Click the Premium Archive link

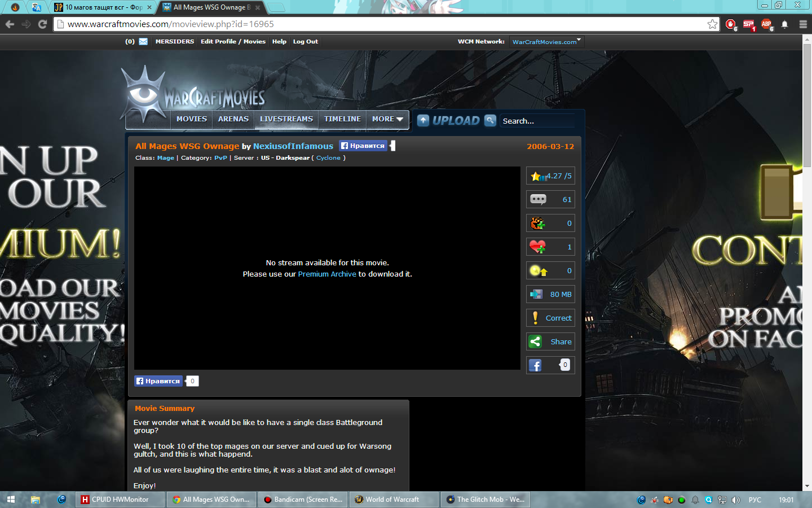(x=327, y=274)
